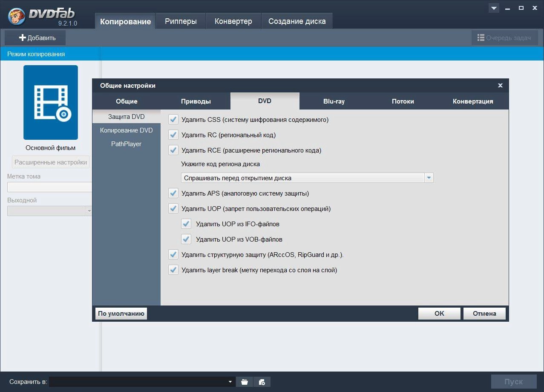The width and height of the screenshot is (544, 392).
Task: Click Очередь задач task queue button
Action: pos(505,38)
